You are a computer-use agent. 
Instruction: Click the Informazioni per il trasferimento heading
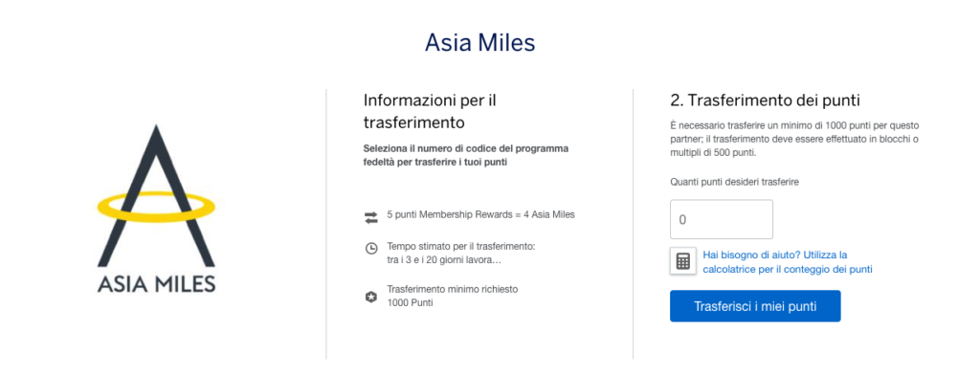pyautogui.click(x=430, y=111)
